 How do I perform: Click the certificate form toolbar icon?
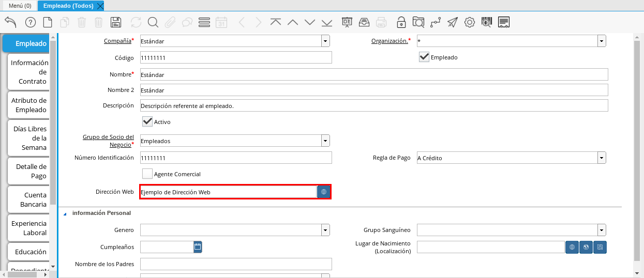point(504,22)
